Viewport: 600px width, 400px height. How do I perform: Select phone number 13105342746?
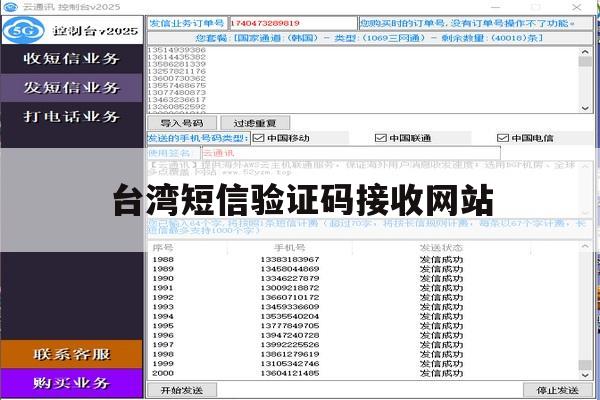[290, 364]
